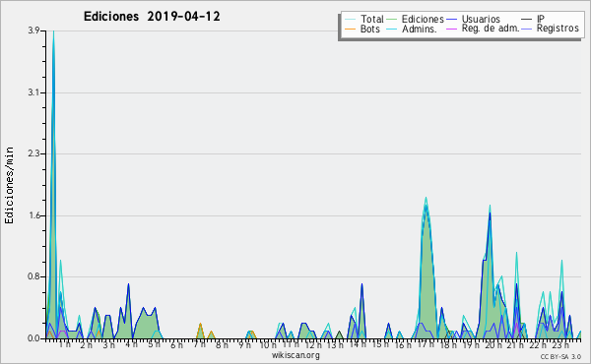Click the tallest peak near 3.9

[x=53, y=31]
